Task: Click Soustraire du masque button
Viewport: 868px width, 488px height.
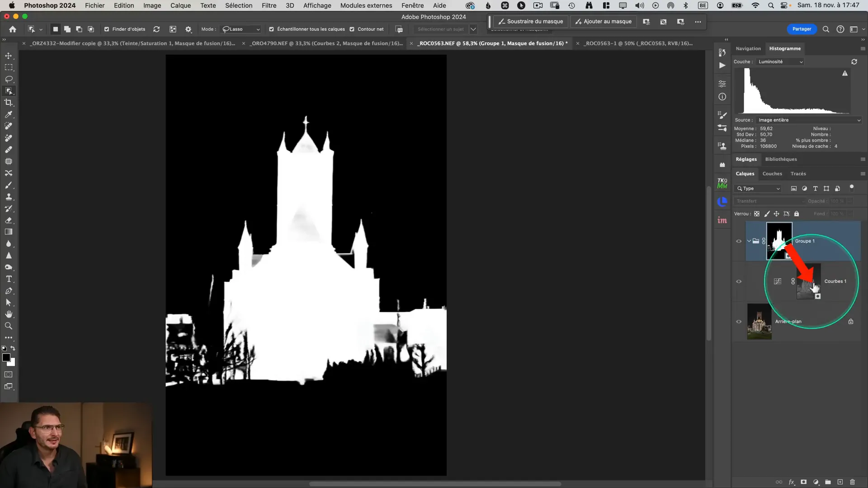Action: coord(530,21)
